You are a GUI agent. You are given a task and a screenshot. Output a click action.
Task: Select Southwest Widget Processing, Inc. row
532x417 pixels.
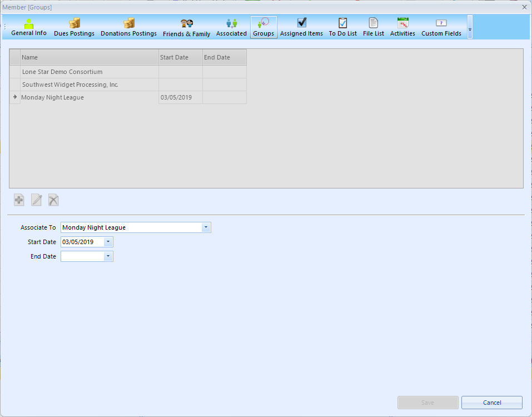pyautogui.click(x=128, y=85)
